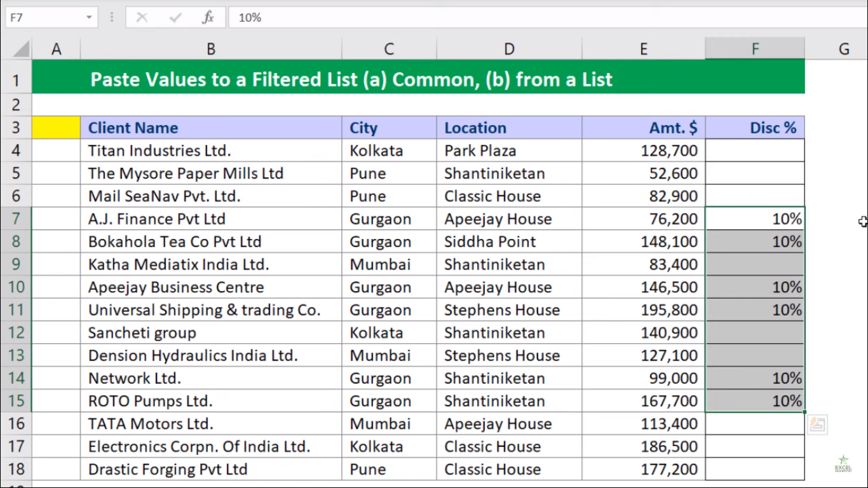This screenshot has height=488, width=868.
Task: Select column D header
Action: point(509,48)
